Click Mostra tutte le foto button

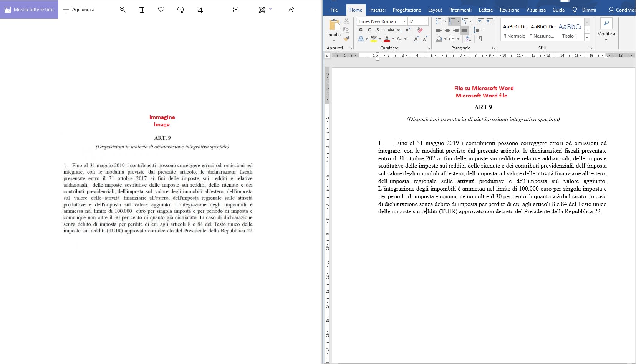[29, 10]
